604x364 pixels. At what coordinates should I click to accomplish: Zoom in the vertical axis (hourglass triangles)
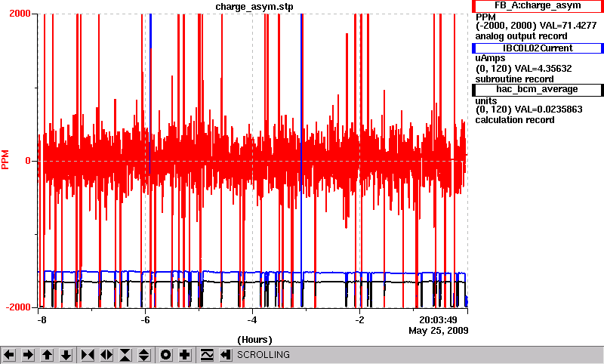[125, 355]
